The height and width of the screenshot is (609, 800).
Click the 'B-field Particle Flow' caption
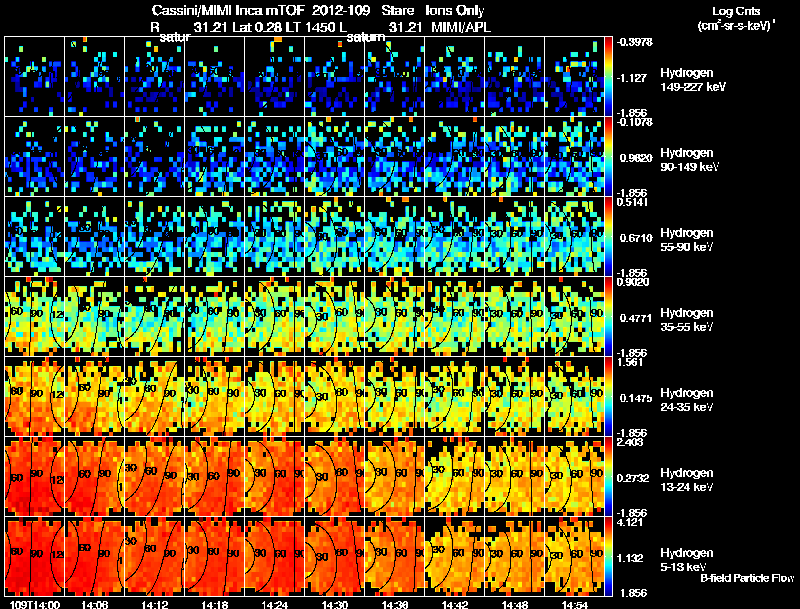[x=747, y=578]
